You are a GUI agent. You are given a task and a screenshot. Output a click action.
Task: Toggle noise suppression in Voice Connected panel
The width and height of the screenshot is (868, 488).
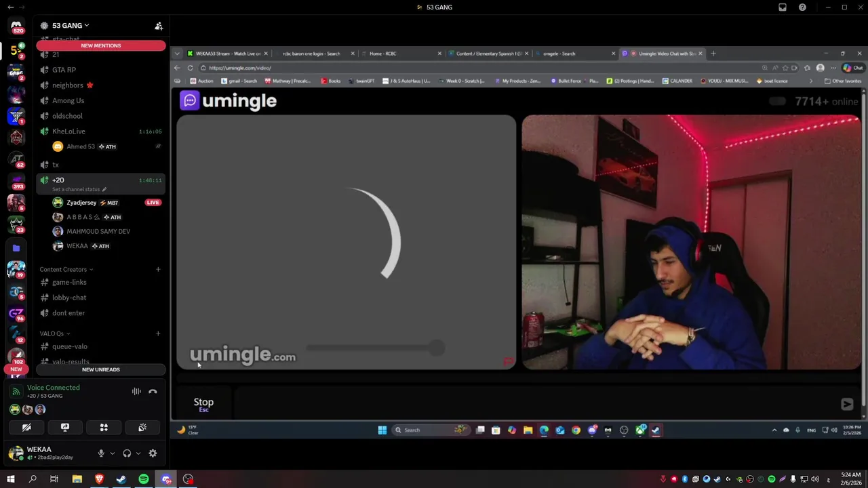pyautogui.click(x=136, y=392)
